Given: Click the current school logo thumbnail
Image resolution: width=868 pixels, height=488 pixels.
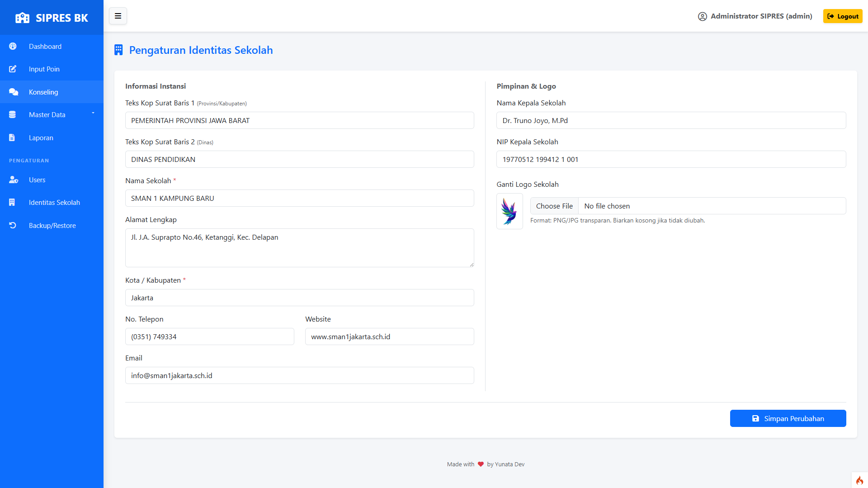Looking at the screenshot, I should (x=509, y=211).
